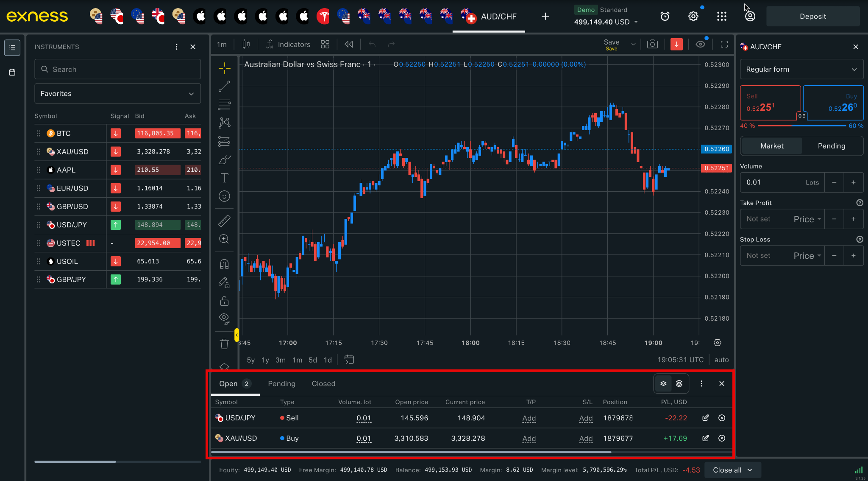The width and height of the screenshot is (868, 481).
Task: Click the Buy 0.52260 button
Action: (833, 103)
